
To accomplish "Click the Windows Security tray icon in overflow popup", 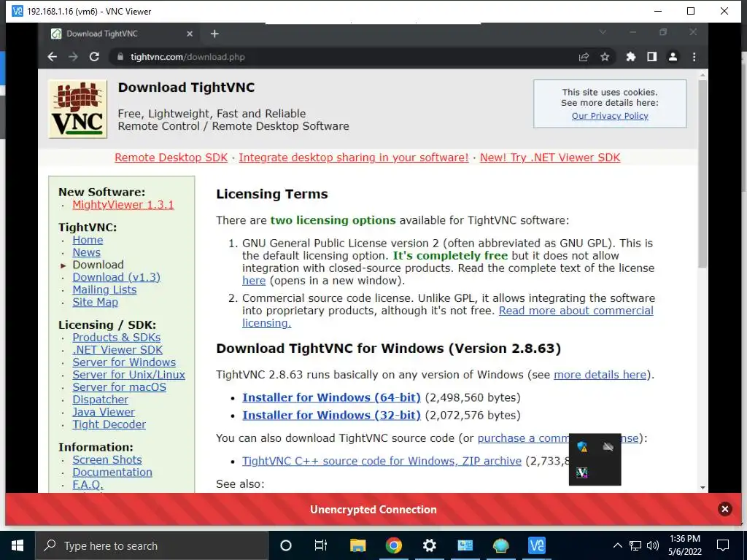I will pos(582,447).
